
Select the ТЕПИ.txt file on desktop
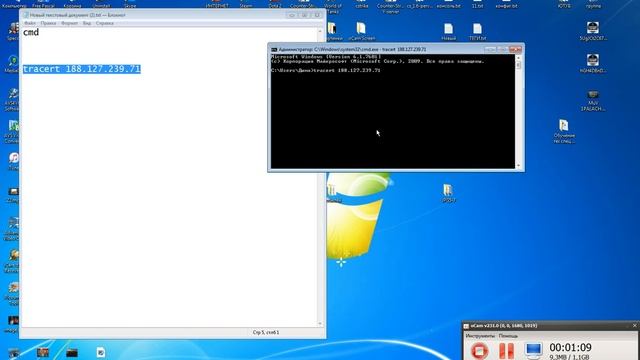coord(477,31)
